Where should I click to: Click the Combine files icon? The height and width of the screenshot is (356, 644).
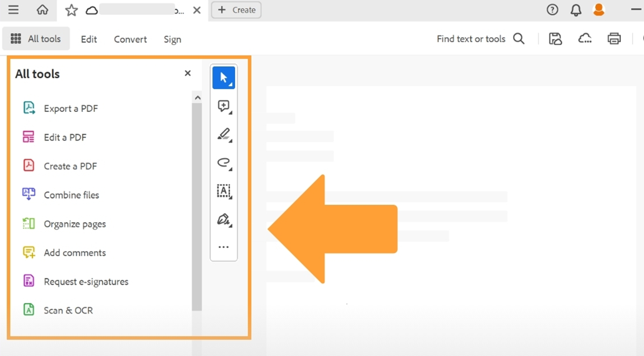29,194
